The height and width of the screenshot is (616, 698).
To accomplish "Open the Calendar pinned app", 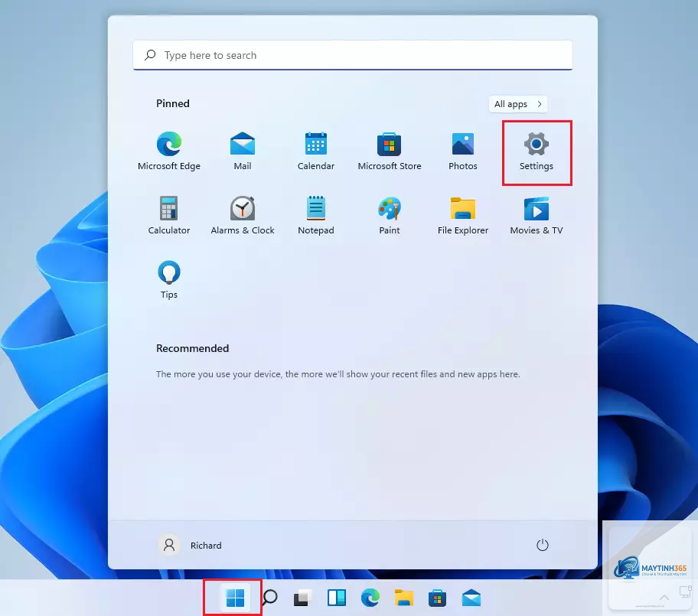I will pos(316,152).
